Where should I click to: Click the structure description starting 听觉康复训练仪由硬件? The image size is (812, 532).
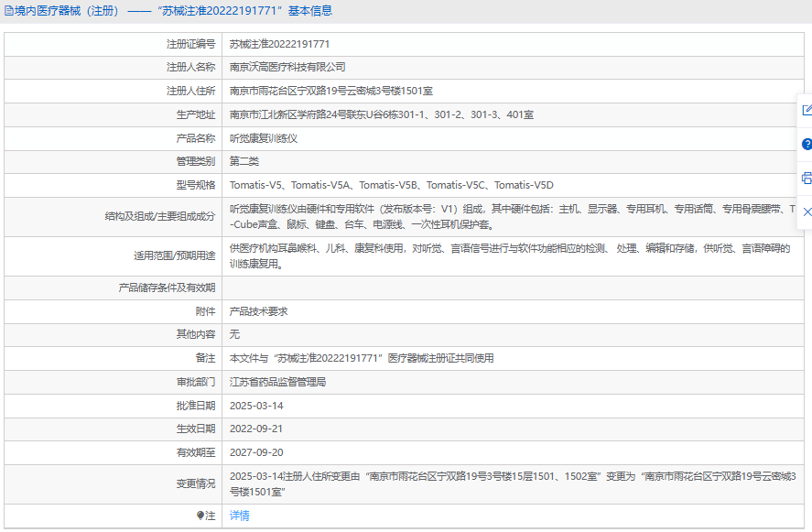(x=513, y=216)
